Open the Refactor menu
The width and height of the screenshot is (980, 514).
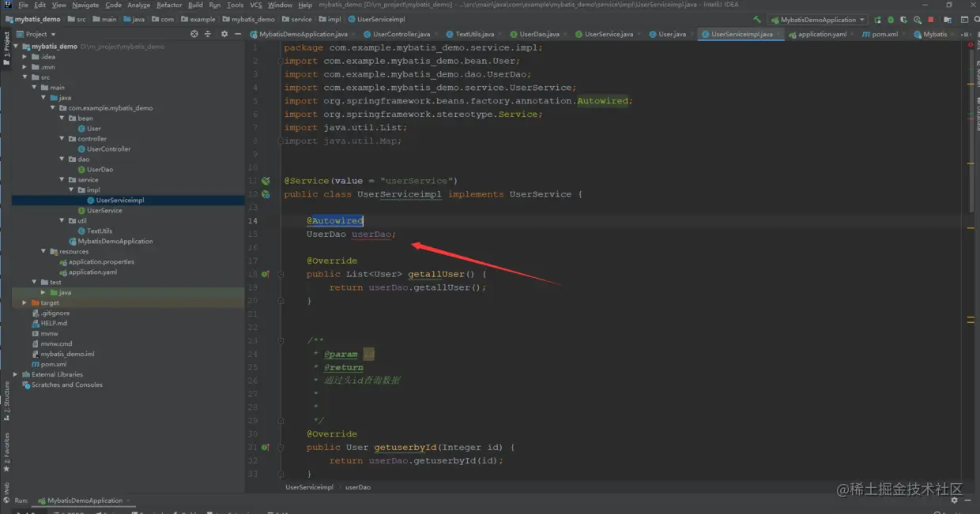coord(169,5)
